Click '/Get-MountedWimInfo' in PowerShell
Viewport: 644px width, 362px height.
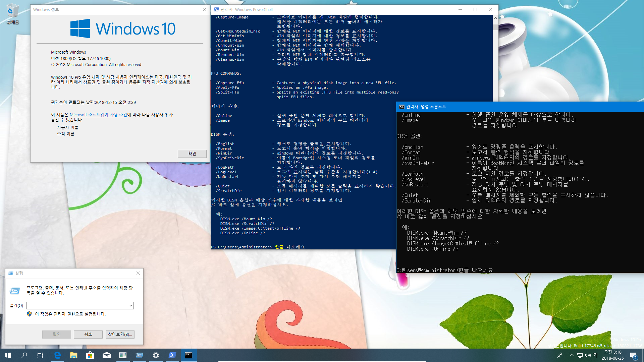coord(238,31)
